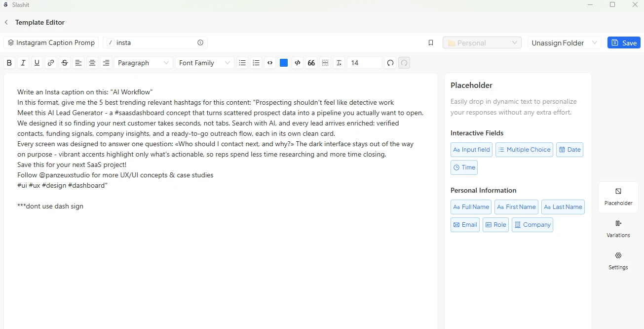The image size is (644, 329).
Task: Click the template name field
Action: click(x=51, y=43)
